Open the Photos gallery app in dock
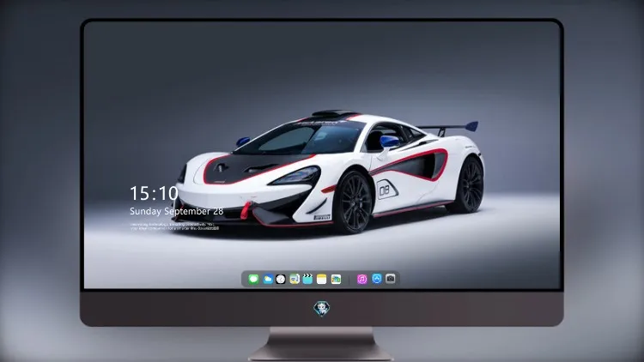This screenshot has height=362, width=644. pos(336,279)
